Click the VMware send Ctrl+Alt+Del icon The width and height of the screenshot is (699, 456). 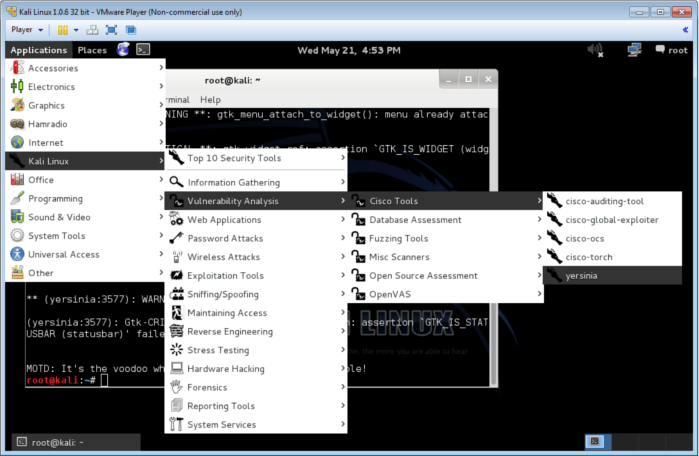[90, 30]
